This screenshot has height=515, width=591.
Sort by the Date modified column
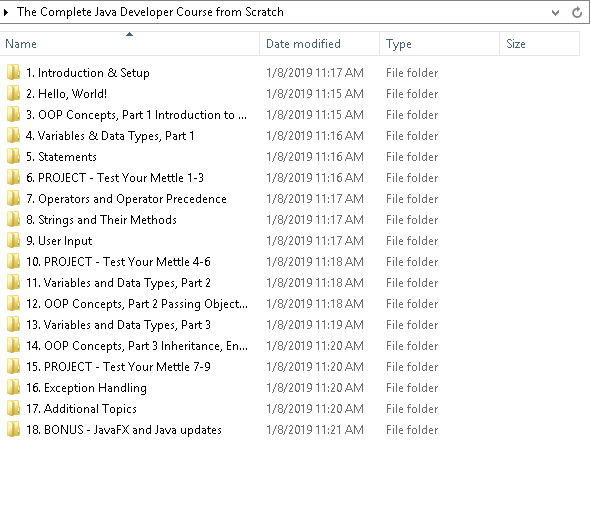pos(319,44)
